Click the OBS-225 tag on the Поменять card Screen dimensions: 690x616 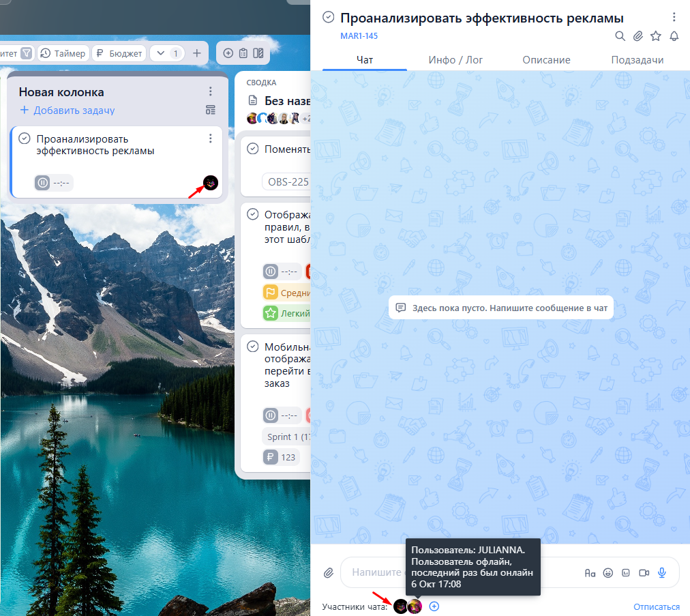pyautogui.click(x=287, y=181)
